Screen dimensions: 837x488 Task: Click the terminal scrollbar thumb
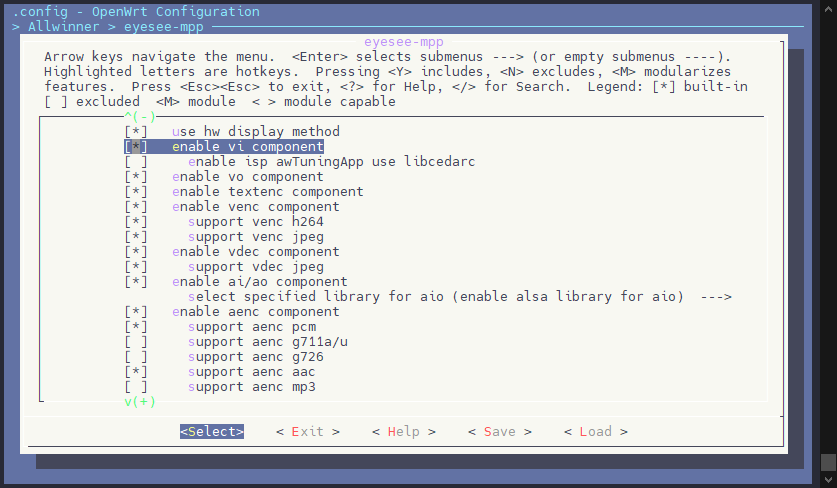pyautogui.click(x=828, y=462)
